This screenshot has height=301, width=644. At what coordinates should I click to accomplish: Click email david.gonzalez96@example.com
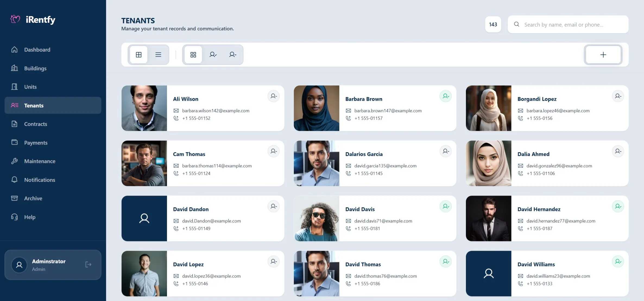click(559, 166)
